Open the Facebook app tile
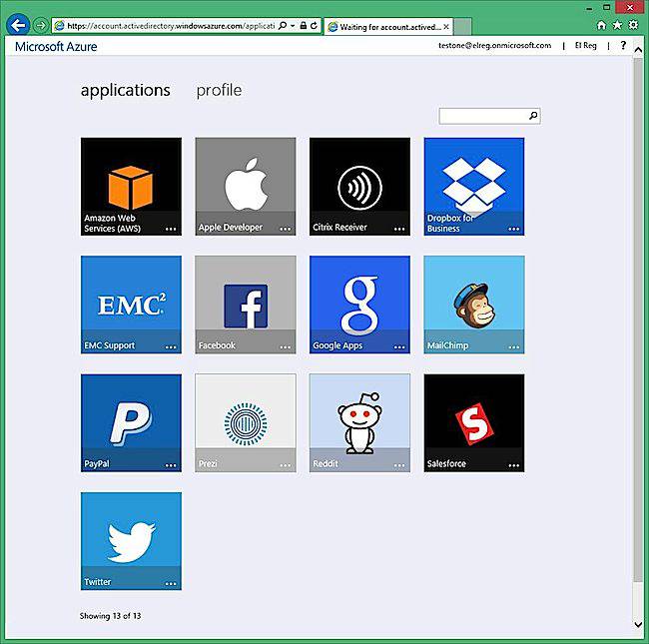The image size is (649, 644). 246,305
